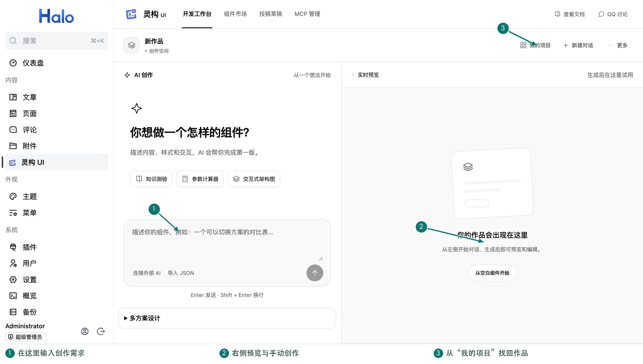Switch to the 开发工作台 tab
Image resolution: width=643 pixels, height=364 pixels.
tap(197, 14)
